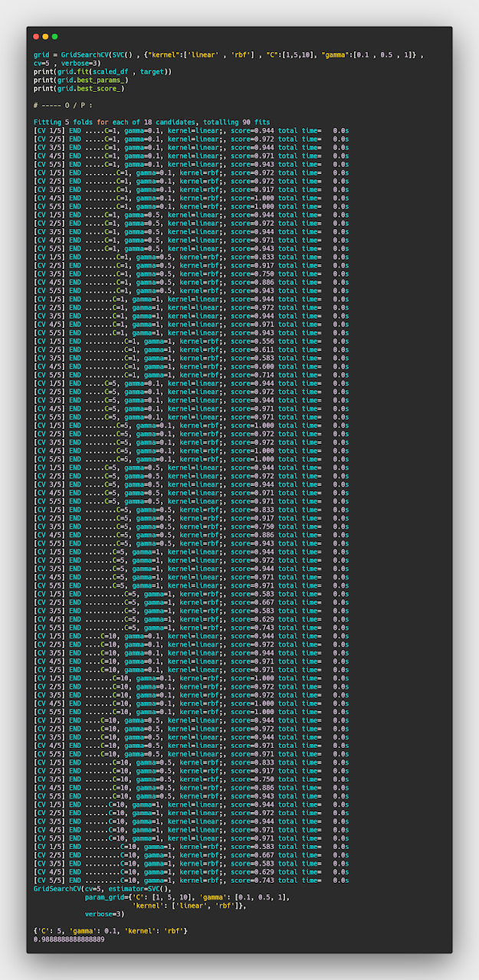The image size is (479, 980).
Task: Click the best score 0.9888888888888889
Action: coord(69,939)
